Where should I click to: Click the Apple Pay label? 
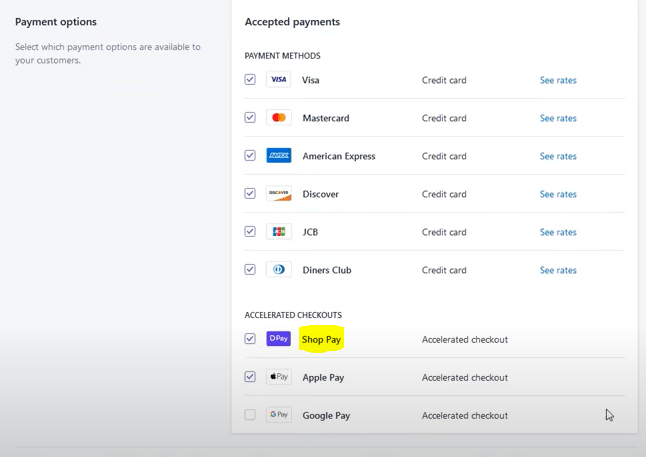click(x=323, y=378)
